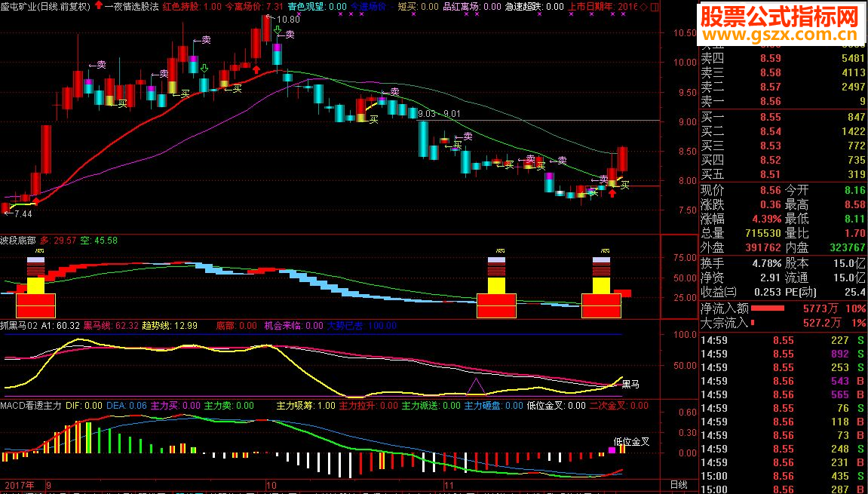The image size is (868, 494).
Task: Click the 低位金叉 label above MACD bars
Action: point(632,442)
